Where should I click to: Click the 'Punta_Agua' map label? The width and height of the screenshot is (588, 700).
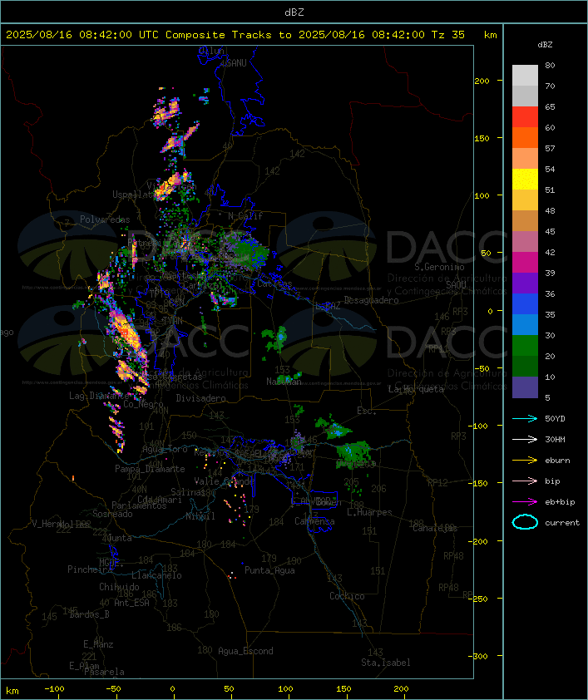pos(269,571)
